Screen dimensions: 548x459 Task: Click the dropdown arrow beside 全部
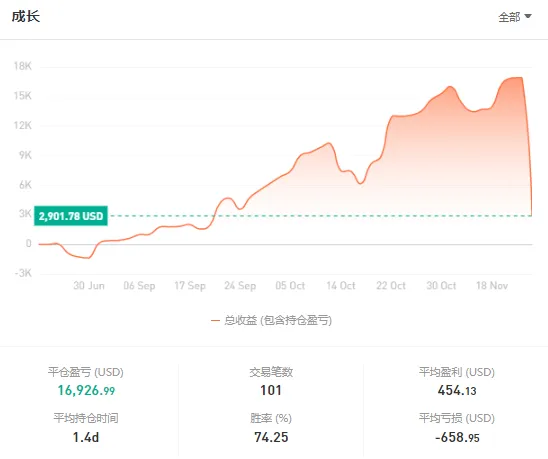[x=528, y=16]
